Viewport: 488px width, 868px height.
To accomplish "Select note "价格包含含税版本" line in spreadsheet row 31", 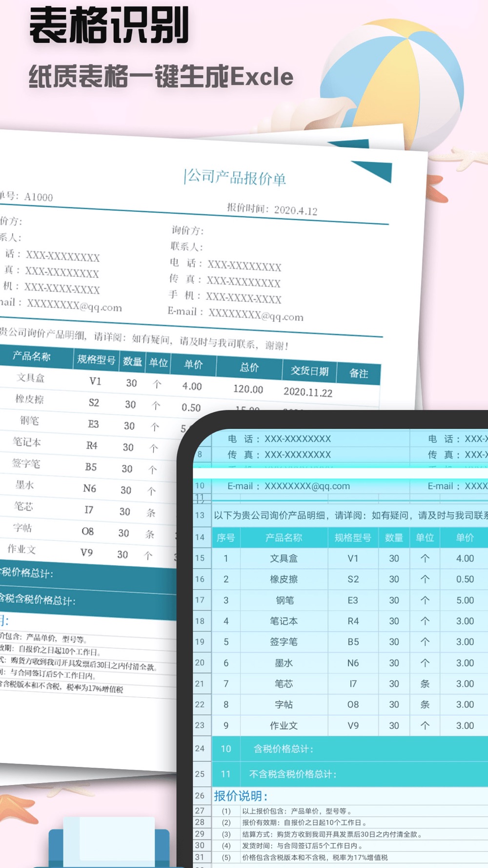I will pyautogui.click(x=315, y=857).
